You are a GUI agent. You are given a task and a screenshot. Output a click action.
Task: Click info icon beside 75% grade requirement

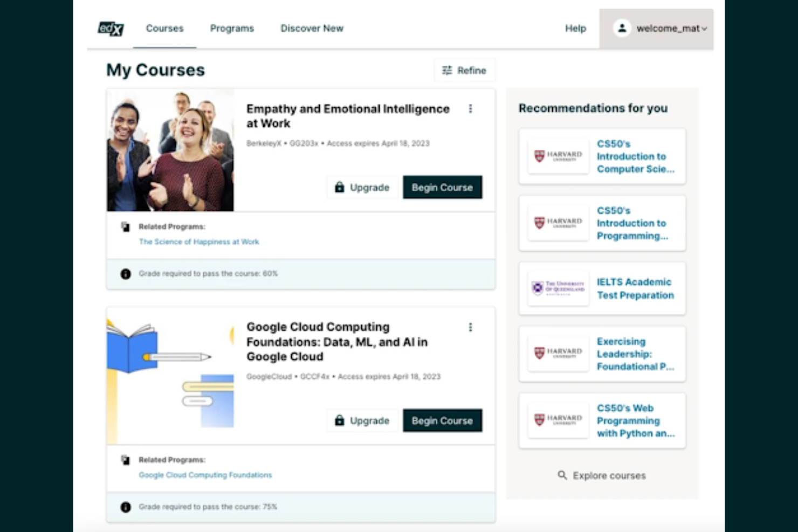126,507
